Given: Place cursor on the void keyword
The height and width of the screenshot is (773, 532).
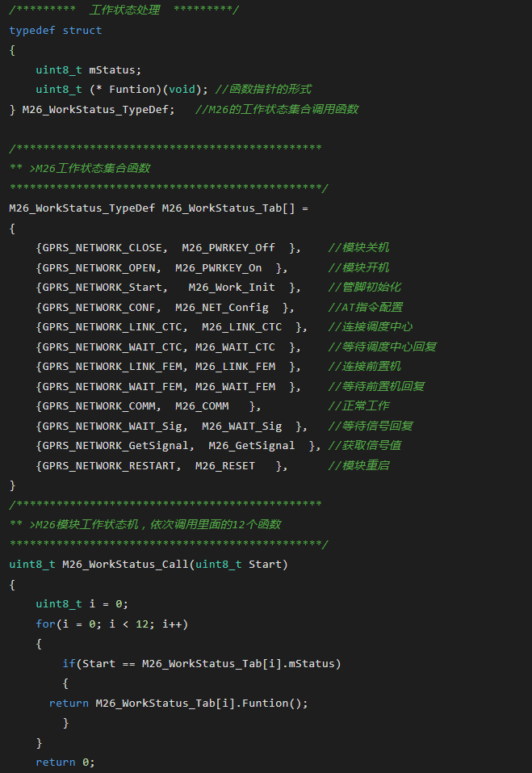Looking at the screenshot, I should (x=182, y=90).
